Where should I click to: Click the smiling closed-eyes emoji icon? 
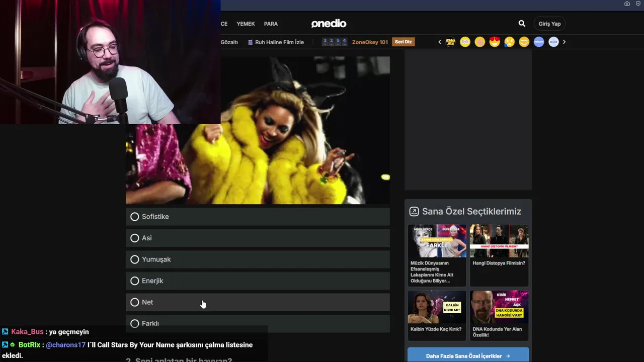pyautogui.click(x=524, y=42)
